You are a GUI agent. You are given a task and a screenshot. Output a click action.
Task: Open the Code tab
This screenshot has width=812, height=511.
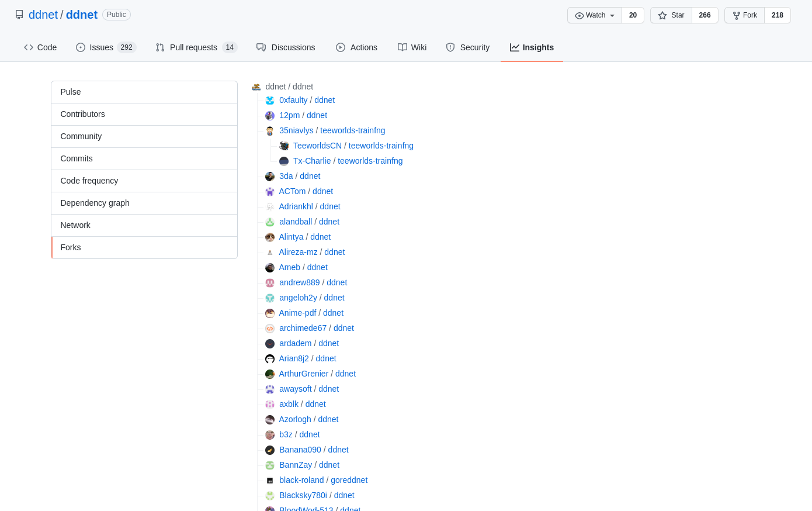click(40, 47)
